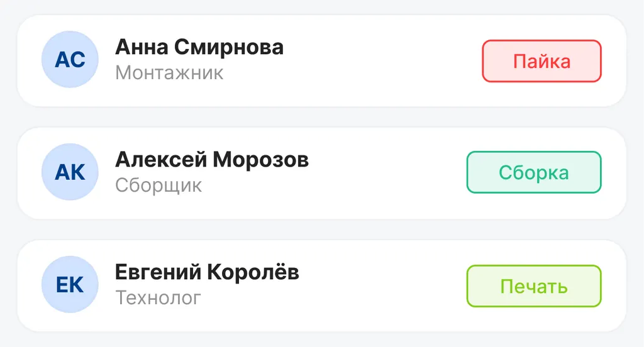Select the Сборщик role text
The width and height of the screenshot is (644, 347).
(158, 185)
